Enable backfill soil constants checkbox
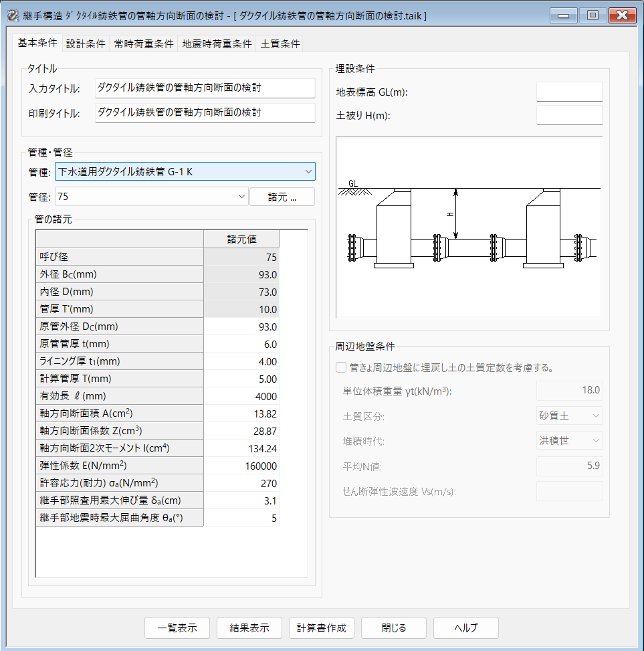 pyautogui.click(x=341, y=367)
